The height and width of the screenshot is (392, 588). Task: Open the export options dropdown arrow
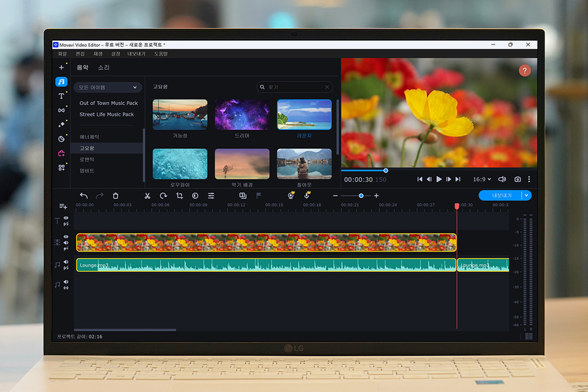pyautogui.click(x=526, y=195)
